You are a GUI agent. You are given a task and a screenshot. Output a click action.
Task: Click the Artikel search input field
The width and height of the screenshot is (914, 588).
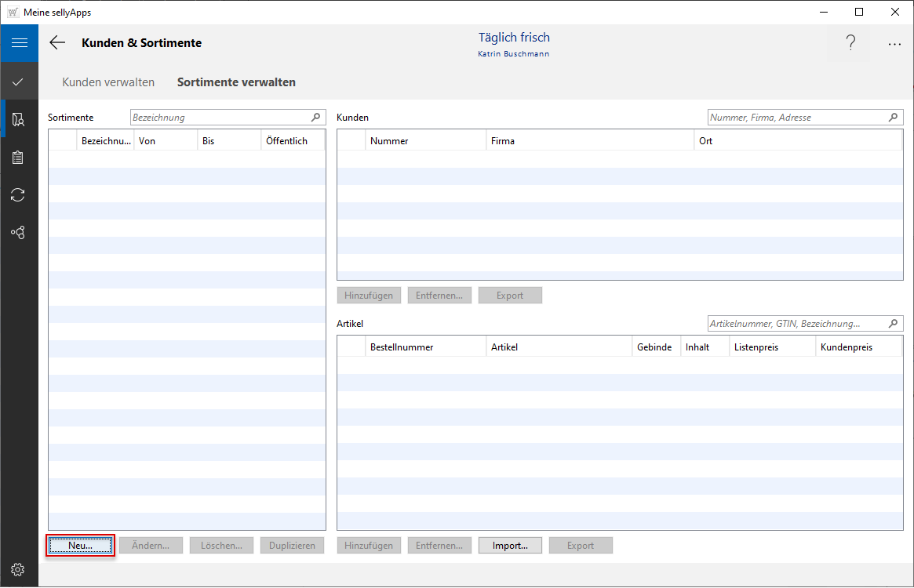click(x=797, y=324)
